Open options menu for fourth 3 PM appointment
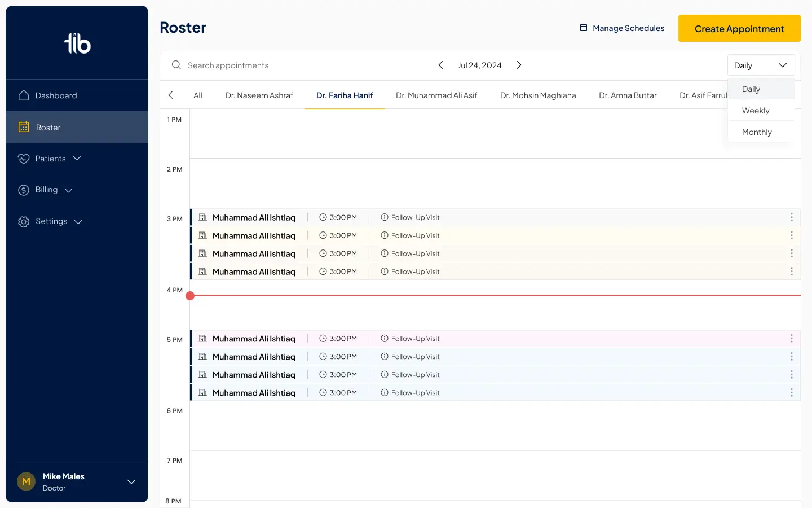The height and width of the screenshot is (508, 812). (792, 271)
